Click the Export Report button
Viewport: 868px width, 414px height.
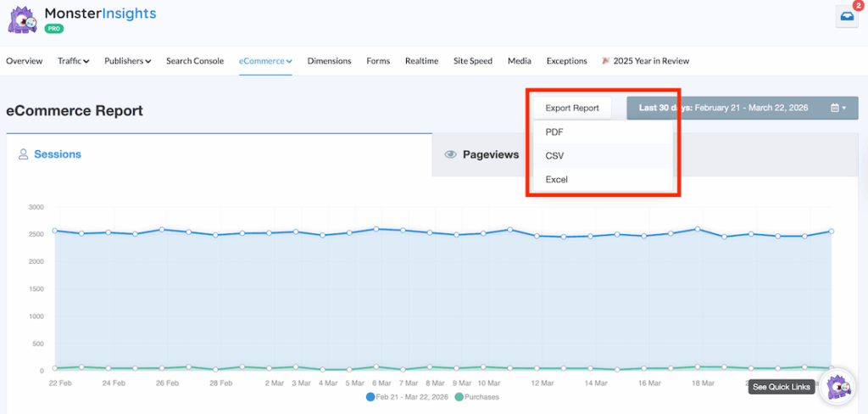pyautogui.click(x=572, y=109)
